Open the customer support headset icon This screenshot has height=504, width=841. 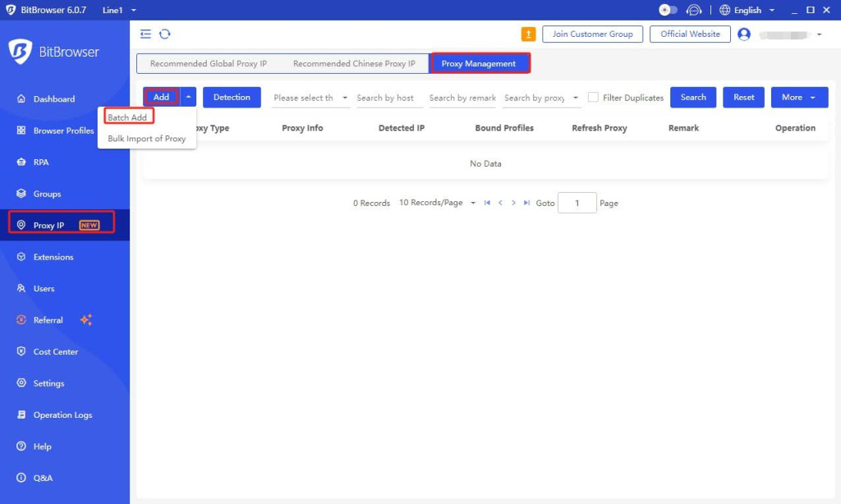click(694, 10)
